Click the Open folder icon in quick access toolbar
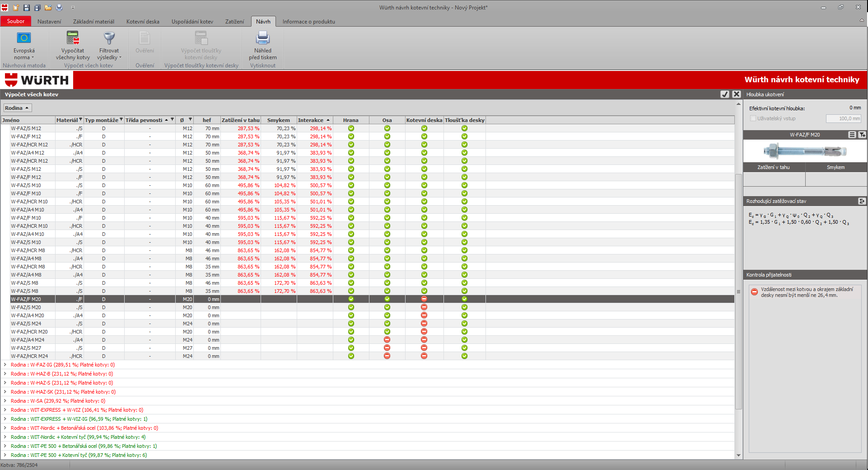 click(x=48, y=8)
